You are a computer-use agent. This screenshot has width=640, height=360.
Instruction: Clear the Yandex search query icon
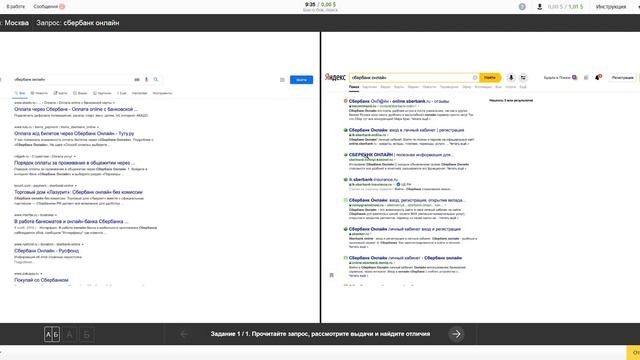pyautogui.click(x=475, y=77)
